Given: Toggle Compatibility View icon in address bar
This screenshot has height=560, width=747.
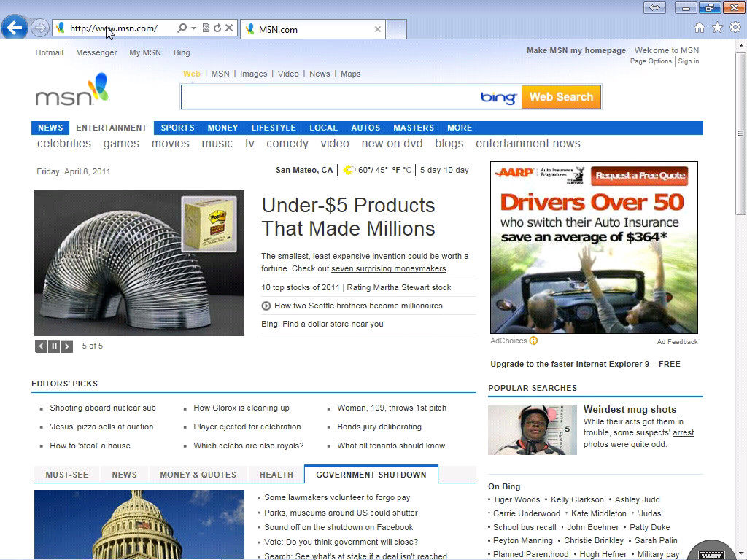Looking at the screenshot, I should tap(206, 28).
